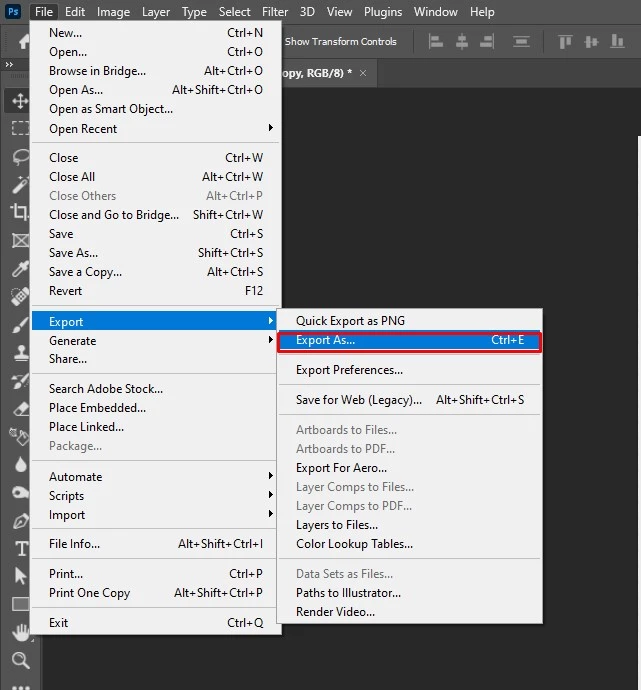
Task: Expand the Import submenu
Action: [154, 514]
